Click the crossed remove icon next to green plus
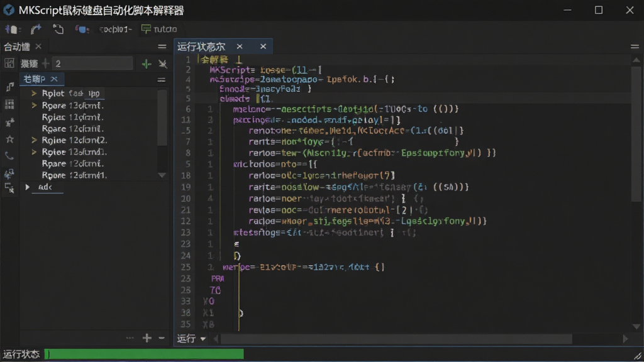Screen dimensions: 644x362 [x=163, y=63]
